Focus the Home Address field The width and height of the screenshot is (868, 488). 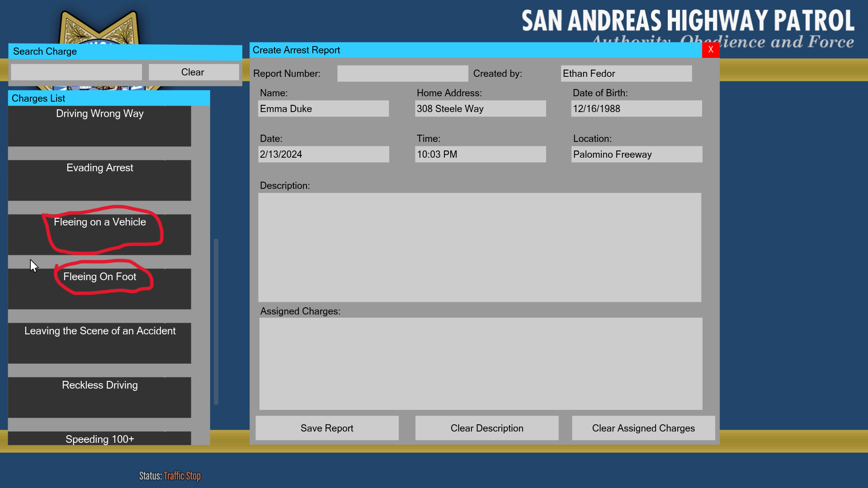[480, 109]
